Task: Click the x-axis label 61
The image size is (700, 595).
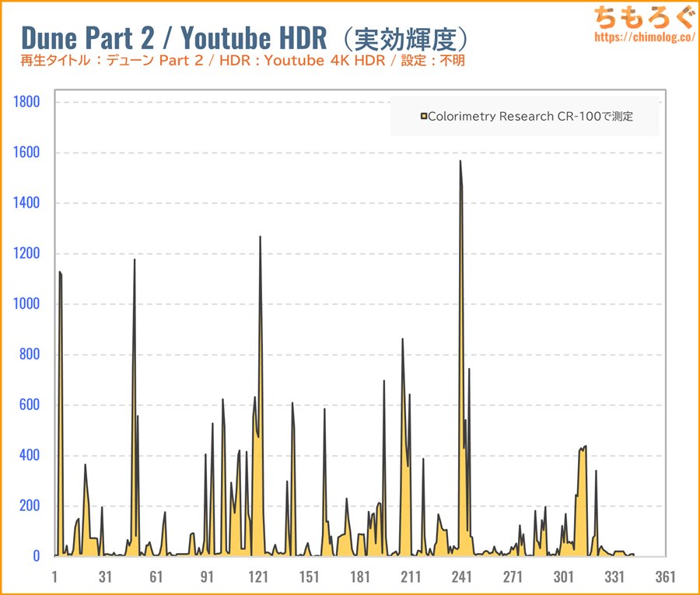Action: (156, 576)
